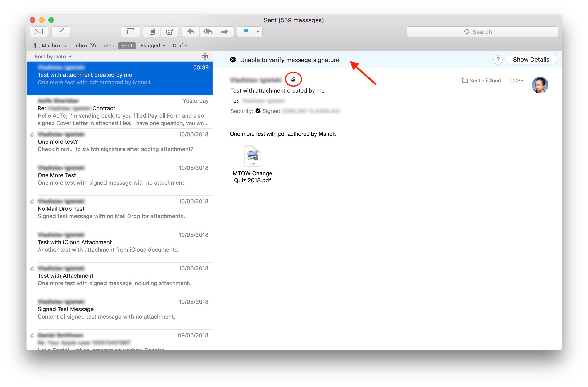Switch to Inbox (2) tab

coord(85,46)
